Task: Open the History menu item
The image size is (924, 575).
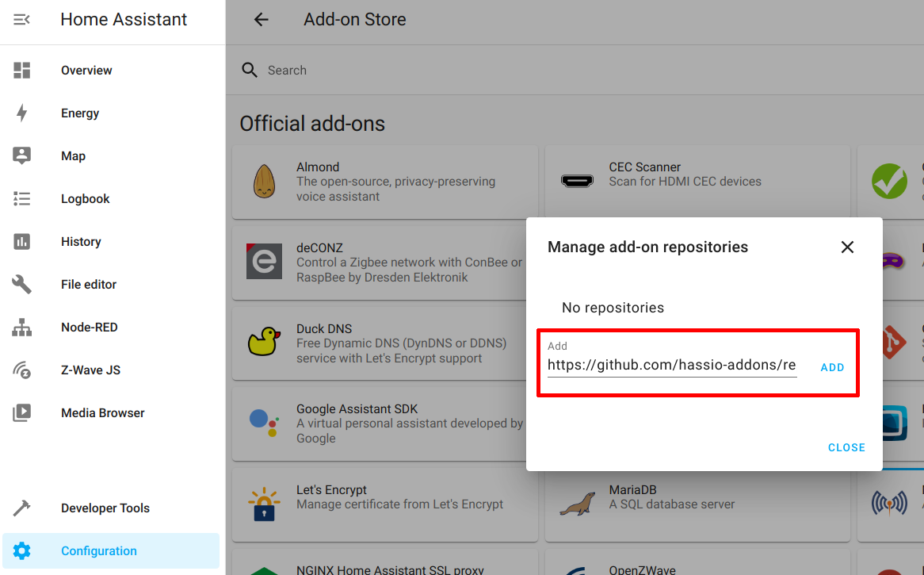Action: [x=111, y=241]
